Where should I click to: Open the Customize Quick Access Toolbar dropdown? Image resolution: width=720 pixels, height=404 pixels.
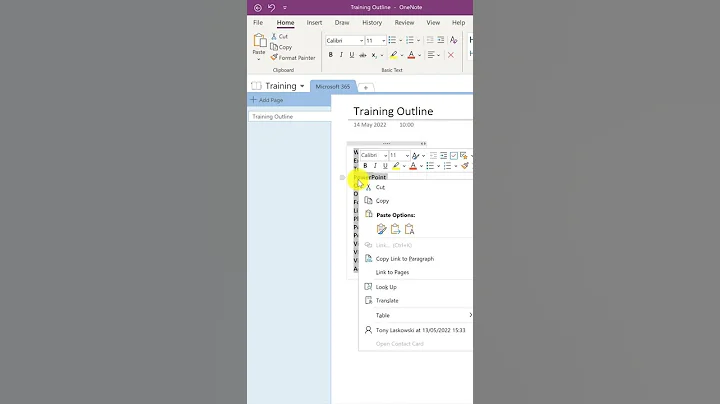(x=285, y=7)
